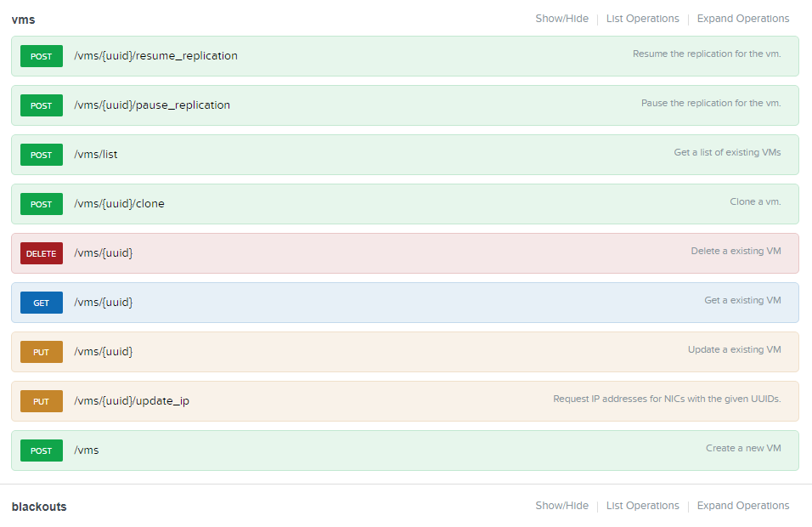Click Expand Operations for vms section
This screenshot has height=527, width=812.
pyautogui.click(x=743, y=19)
